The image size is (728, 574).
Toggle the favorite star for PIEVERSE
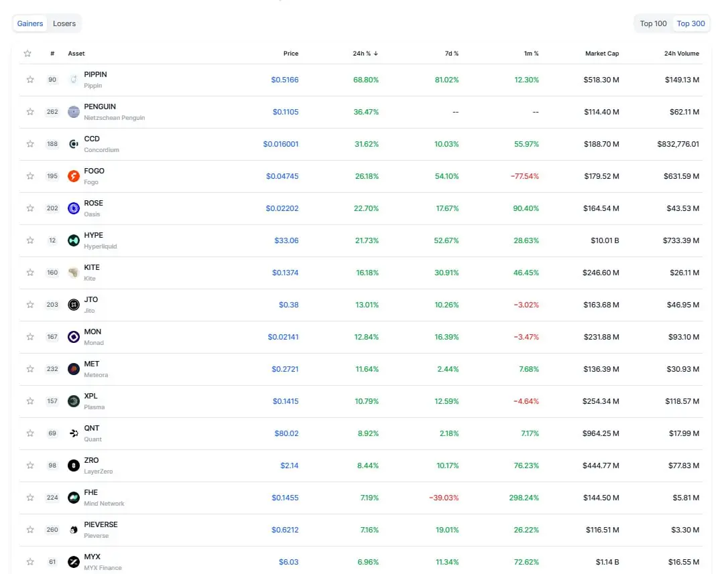tap(30, 530)
